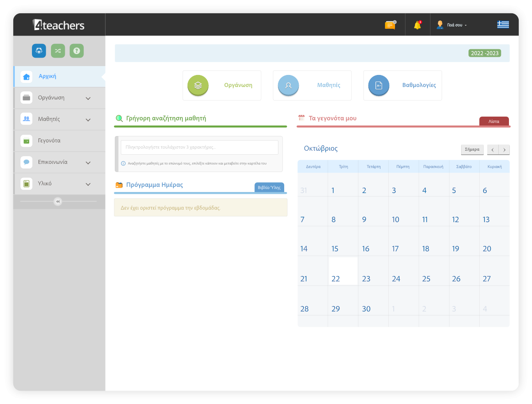The width and height of the screenshot is (532, 404).
Task: Click the Σήμερα calendar button
Action: click(x=472, y=150)
